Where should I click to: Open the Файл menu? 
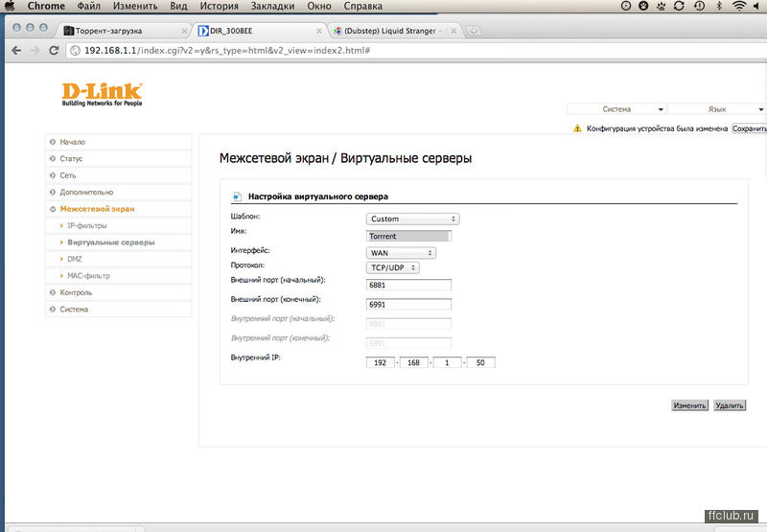click(x=88, y=6)
